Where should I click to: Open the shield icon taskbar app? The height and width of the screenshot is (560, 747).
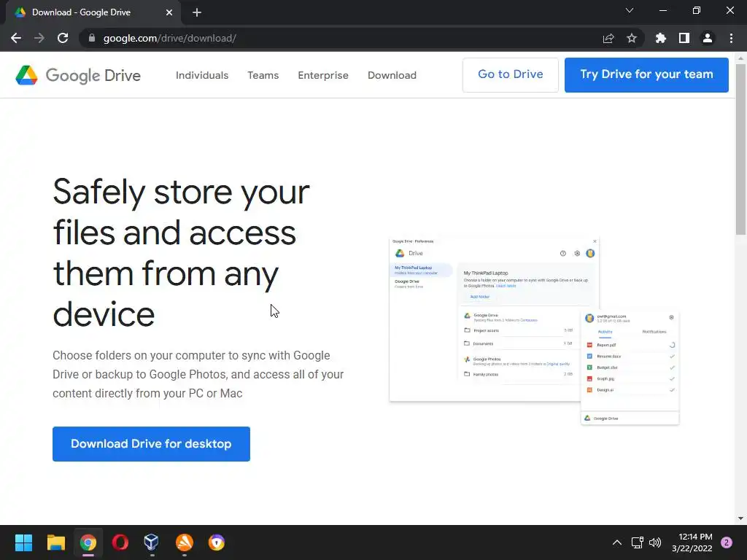point(217,542)
